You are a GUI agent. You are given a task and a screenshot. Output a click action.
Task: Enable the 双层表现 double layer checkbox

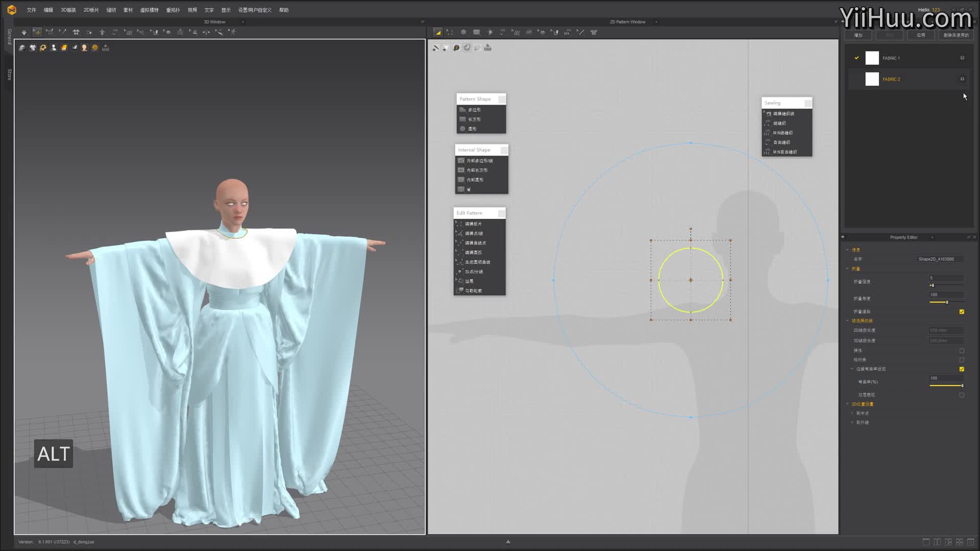[962, 395]
